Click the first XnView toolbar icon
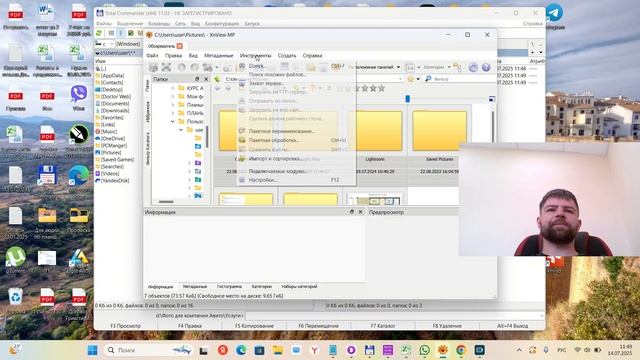This screenshot has height=360, width=640. [153, 67]
